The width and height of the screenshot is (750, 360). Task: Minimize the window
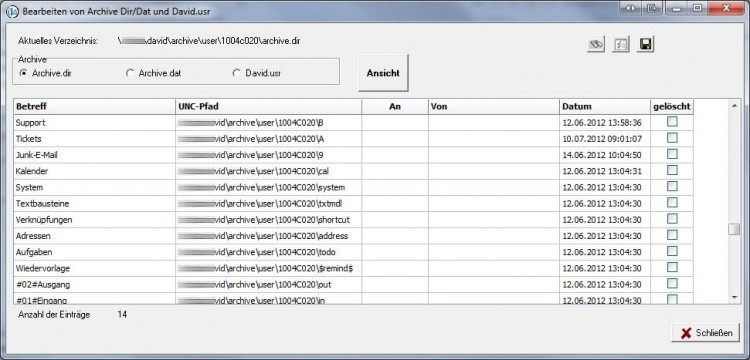[677, 8]
